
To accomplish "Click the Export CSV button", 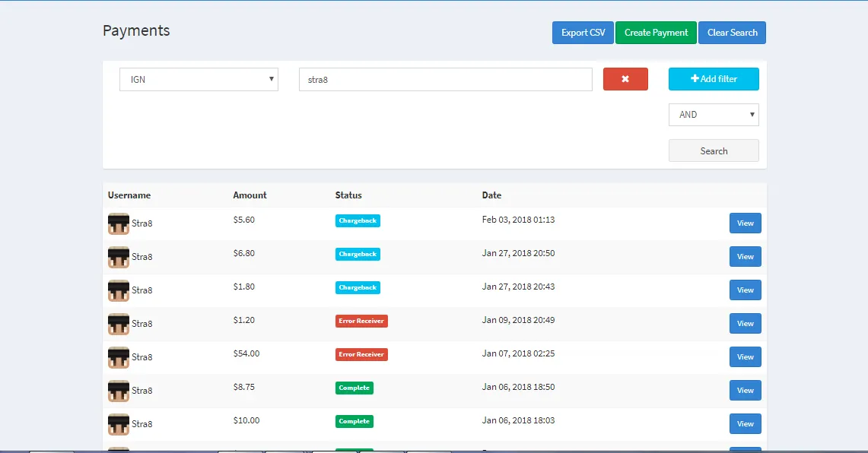I will pos(583,33).
